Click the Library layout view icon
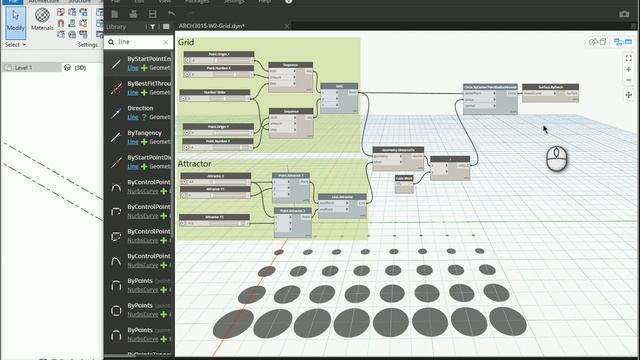The height and width of the screenshot is (360, 640). [166, 27]
